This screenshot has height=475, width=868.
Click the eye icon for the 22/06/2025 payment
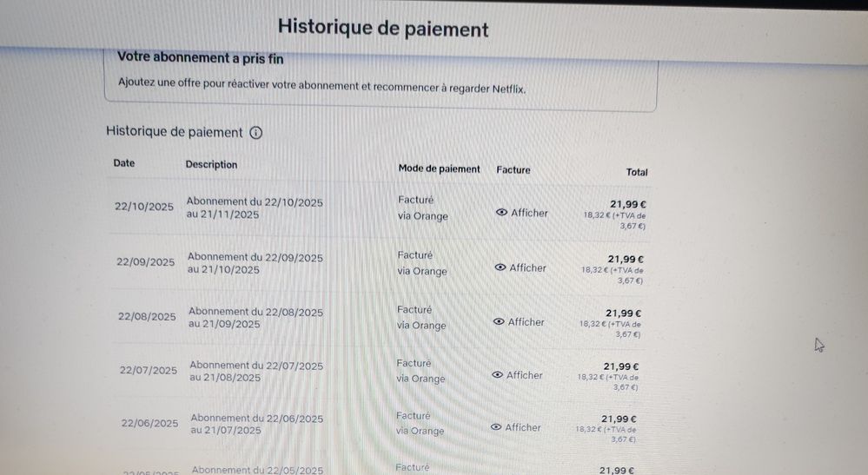click(495, 427)
